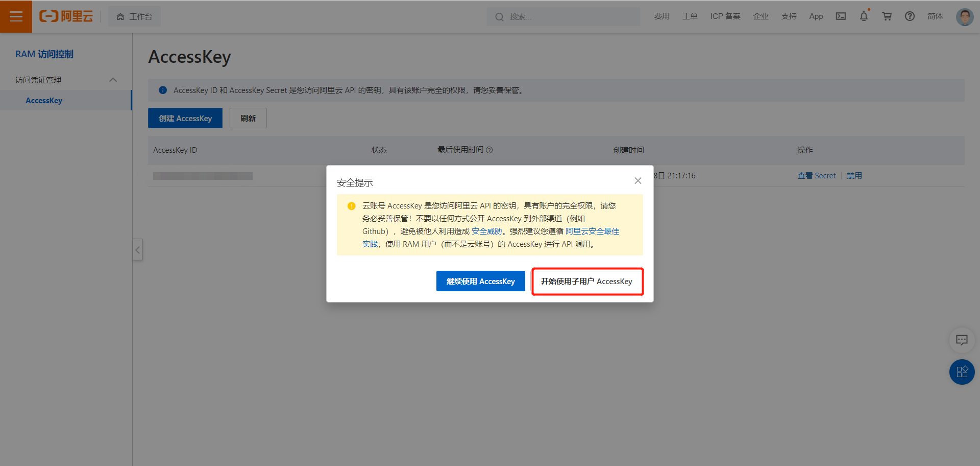Open the notifications bell

point(864,16)
